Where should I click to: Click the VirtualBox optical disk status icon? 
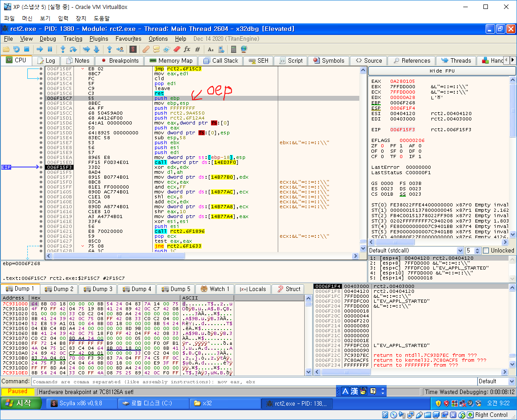coord(393,415)
